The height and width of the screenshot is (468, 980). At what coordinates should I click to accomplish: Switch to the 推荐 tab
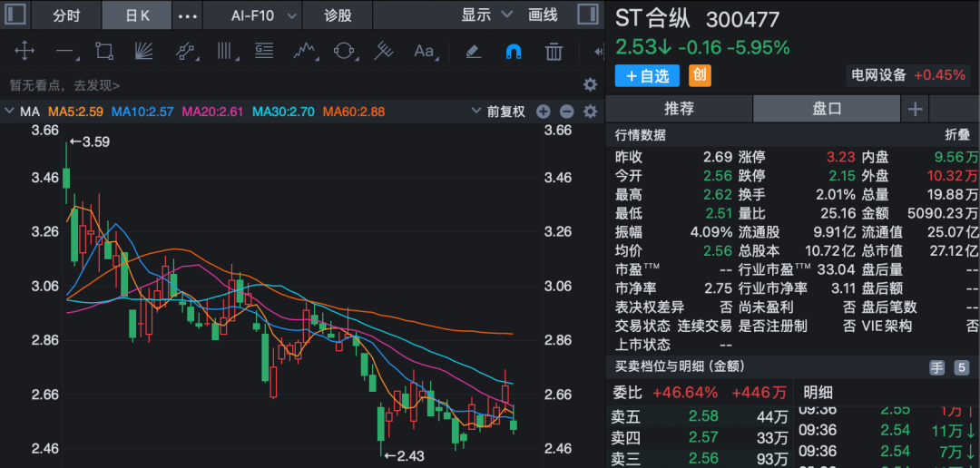(679, 109)
